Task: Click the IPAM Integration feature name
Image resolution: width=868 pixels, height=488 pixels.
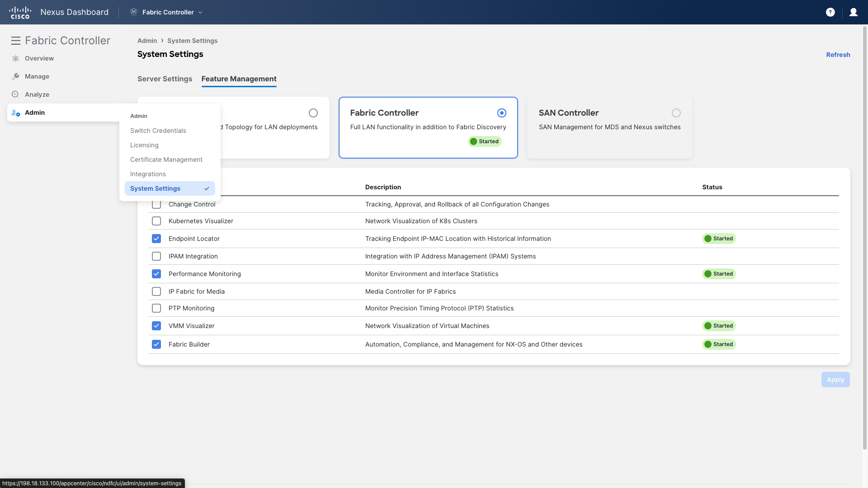Action: click(193, 256)
